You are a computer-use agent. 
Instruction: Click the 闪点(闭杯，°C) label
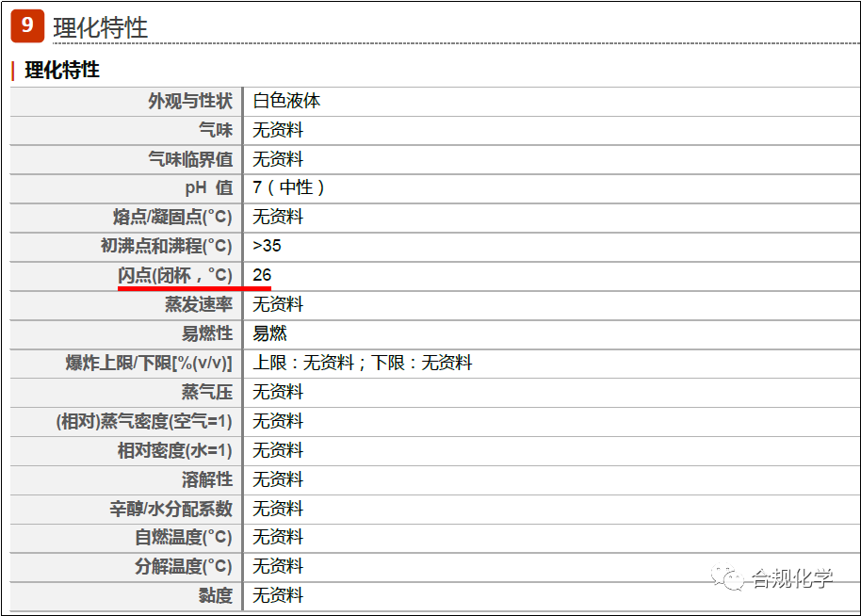(175, 275)
